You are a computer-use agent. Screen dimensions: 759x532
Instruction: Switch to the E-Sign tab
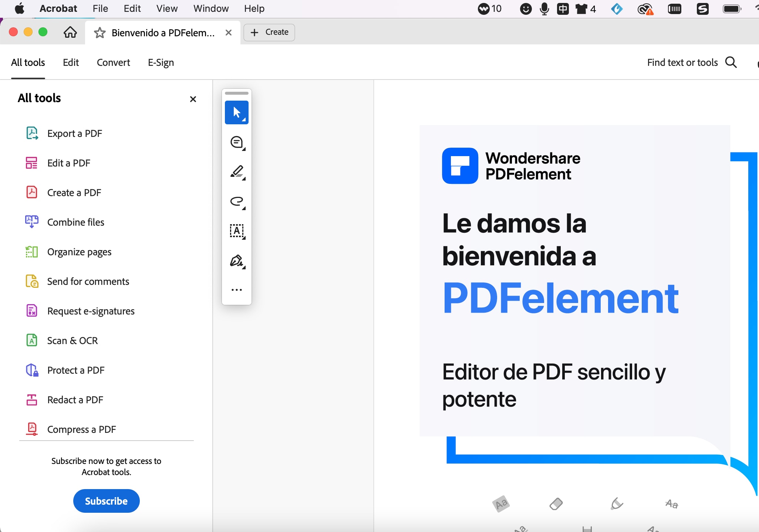pos(161,62)
